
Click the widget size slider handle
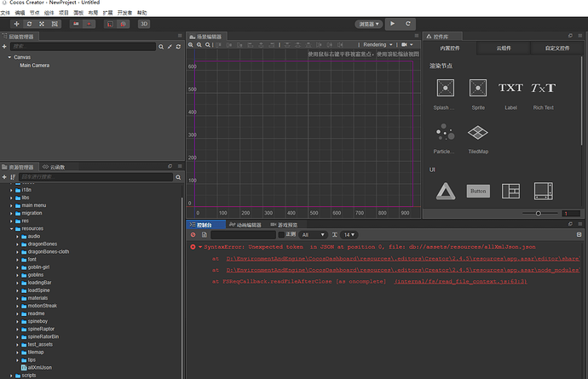(x=538, y=213)
